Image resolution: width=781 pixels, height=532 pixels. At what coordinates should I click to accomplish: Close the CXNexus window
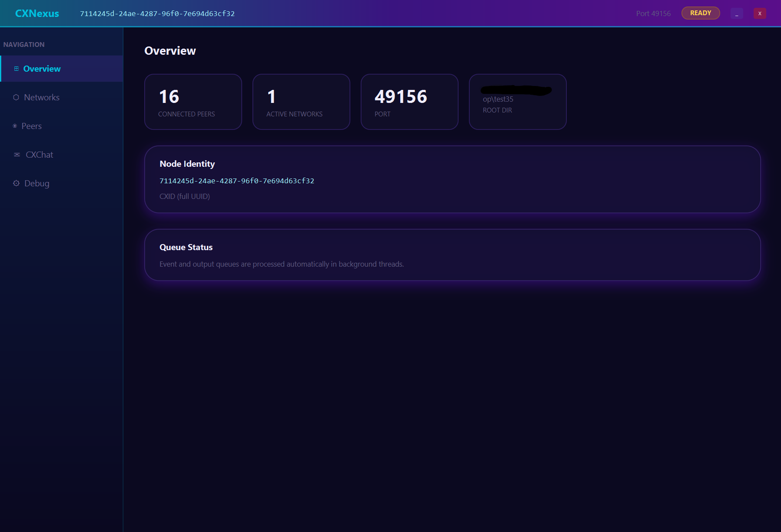760,13
